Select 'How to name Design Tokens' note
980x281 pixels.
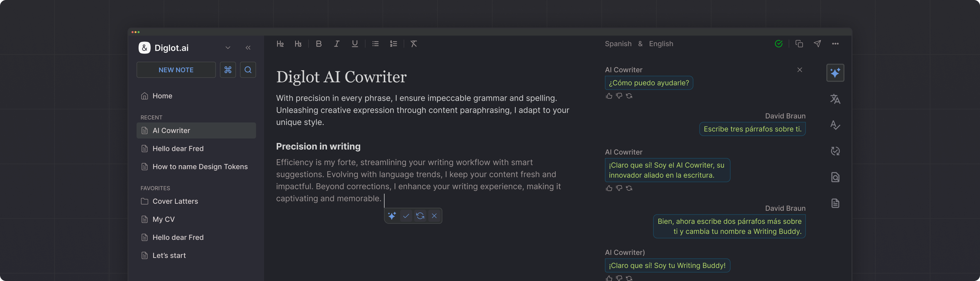pyautogui.click(x=200, y=167)
